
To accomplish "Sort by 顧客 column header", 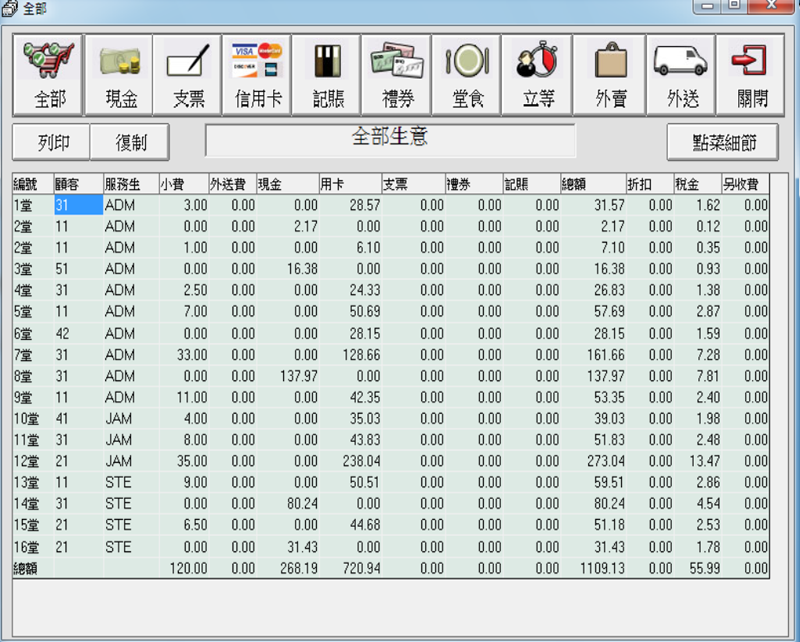I will tap(79, 184).
